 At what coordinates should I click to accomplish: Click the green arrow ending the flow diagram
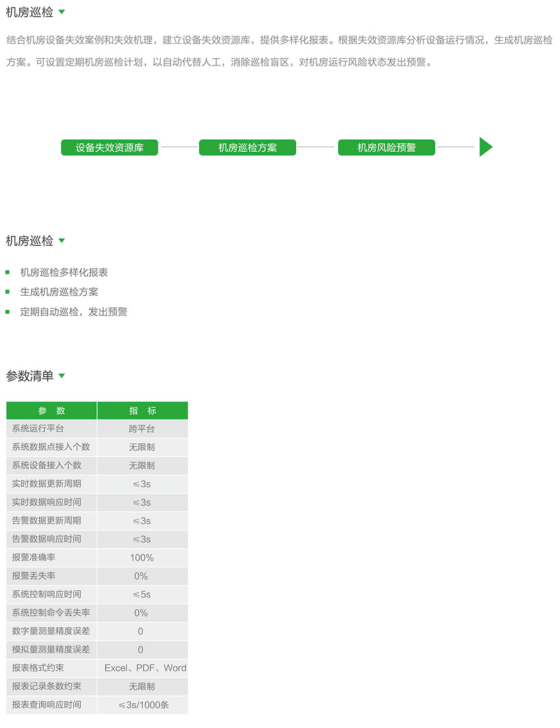click(486, 147)
